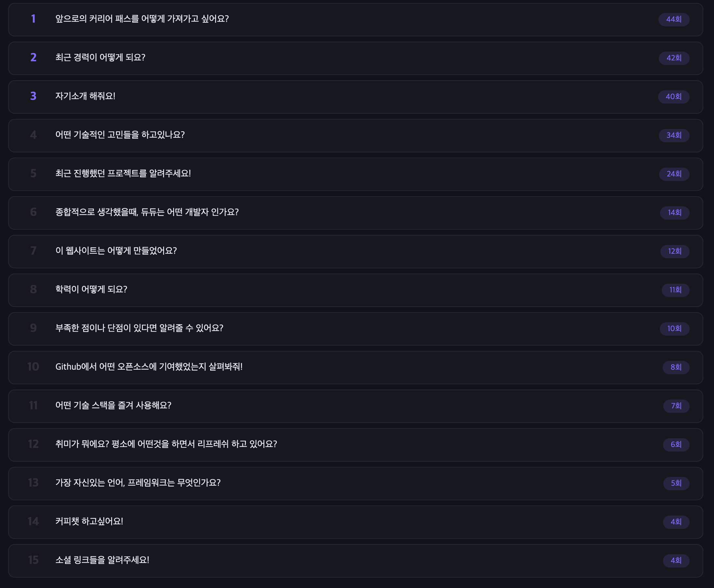Screen dimensions: 714x588
Task: Click rank number 1 indicator
Action: point(33,19)
